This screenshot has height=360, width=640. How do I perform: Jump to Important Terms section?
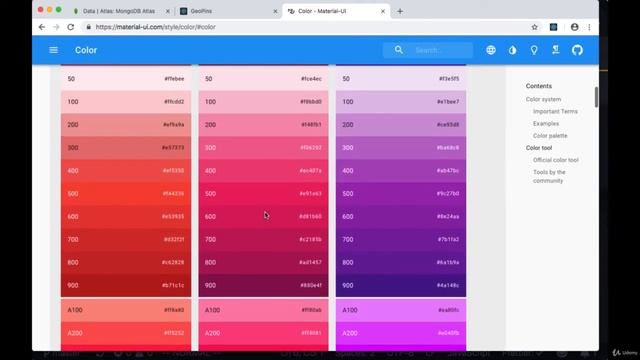coord(555,111)
